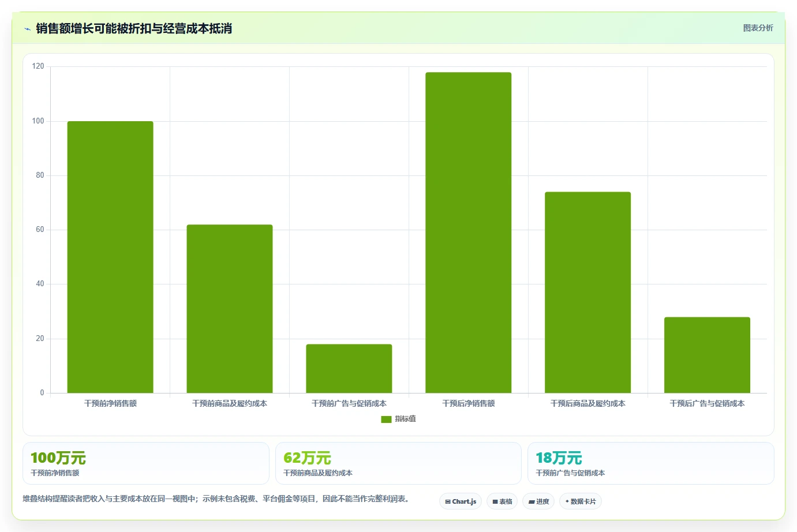Click the 干预前净销售额 bar in the chart
The height and width of the screenshot is (532, 797).
(110, 257)
